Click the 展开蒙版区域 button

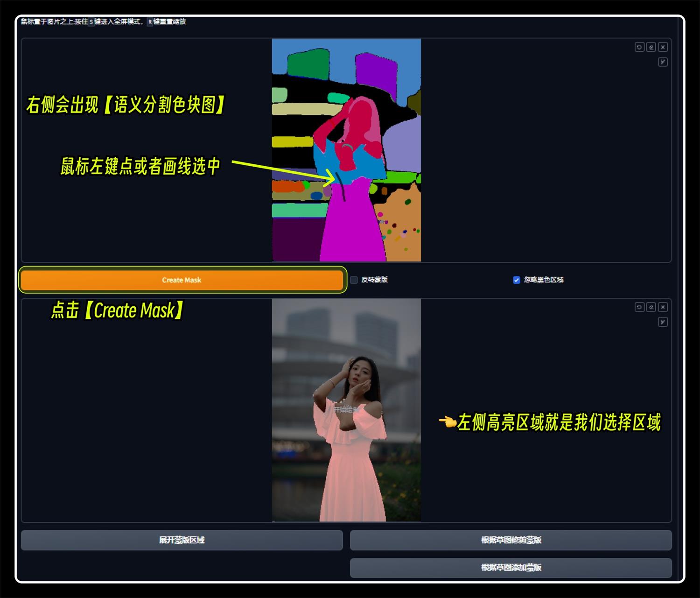pos(182,540)
